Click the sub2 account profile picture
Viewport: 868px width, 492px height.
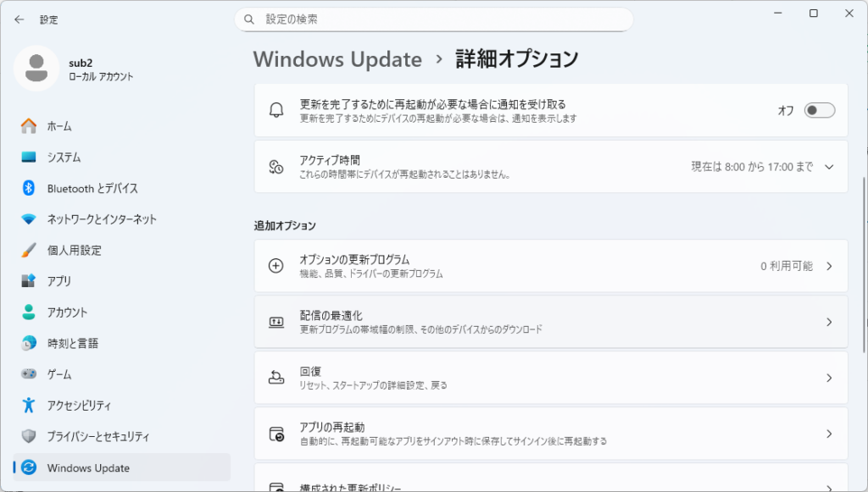pyautogui.click(x=36, y=69)
